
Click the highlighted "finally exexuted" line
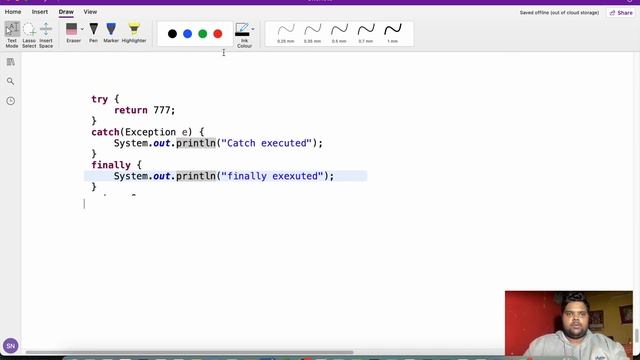225,176
